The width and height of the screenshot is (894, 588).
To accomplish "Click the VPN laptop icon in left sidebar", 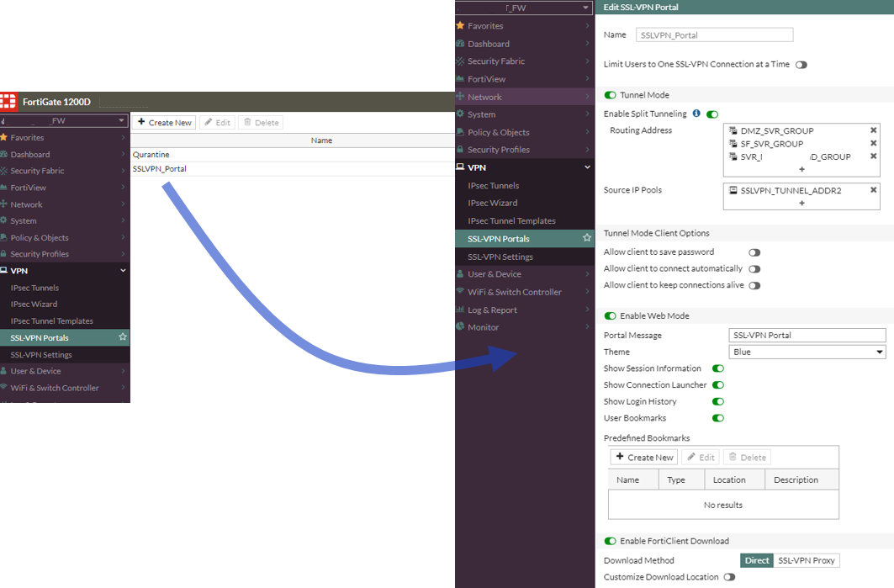I will [3, 270].
